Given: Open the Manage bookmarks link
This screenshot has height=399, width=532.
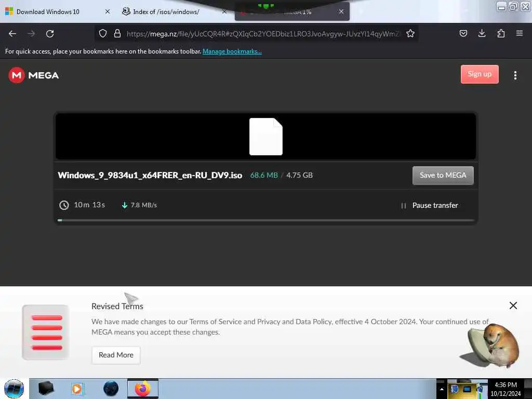Looking at the screenshot, I should pos(232,51).
